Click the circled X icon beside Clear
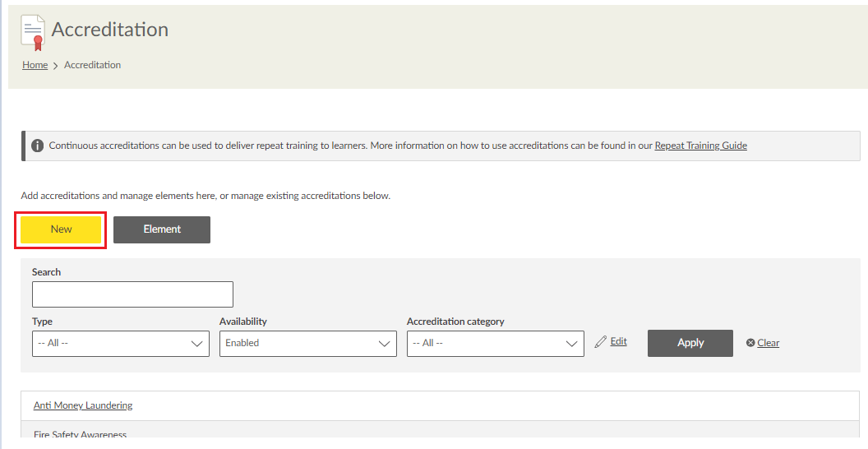The width and height of the screenshot is (868, 449). tap(750, 343)
